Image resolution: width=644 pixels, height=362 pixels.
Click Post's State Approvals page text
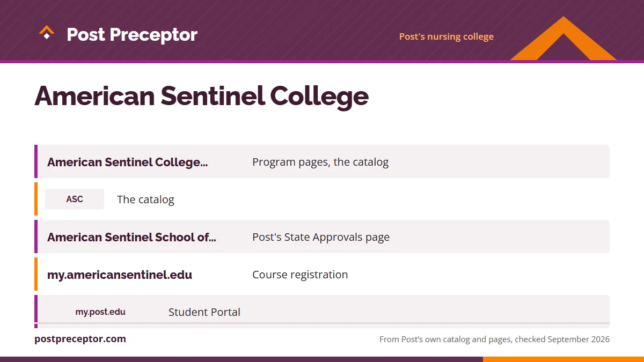(x=321, y=237)
